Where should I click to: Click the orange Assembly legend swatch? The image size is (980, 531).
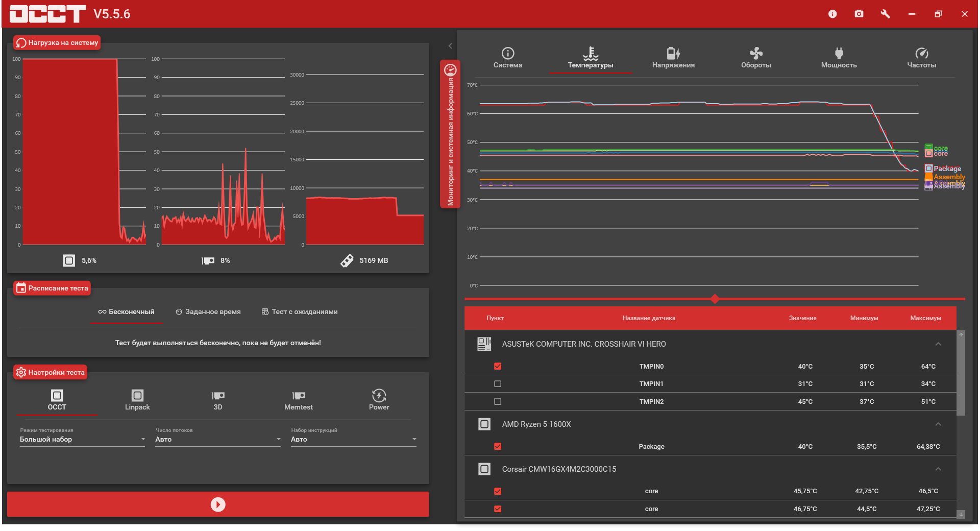click(929, 177)
